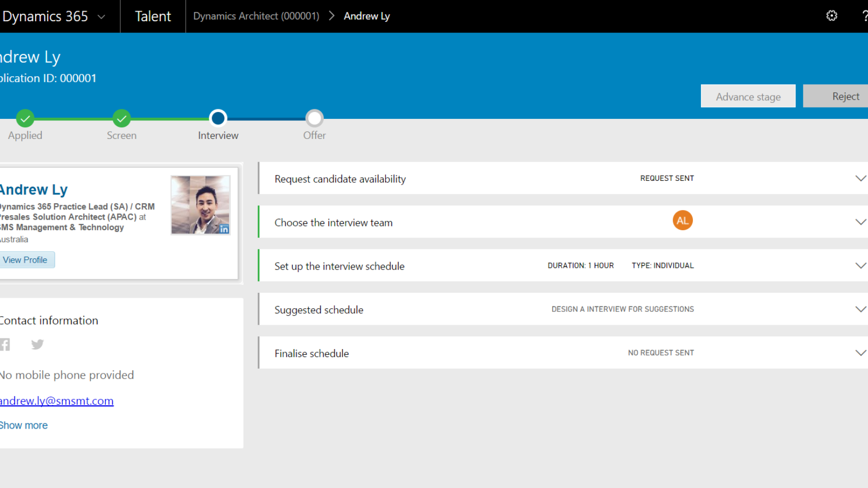868x488 pixels.
Task: Click DESIGN A INTERVIEW FOR SUGGESTIONS text
Action: tap(622, 309)
